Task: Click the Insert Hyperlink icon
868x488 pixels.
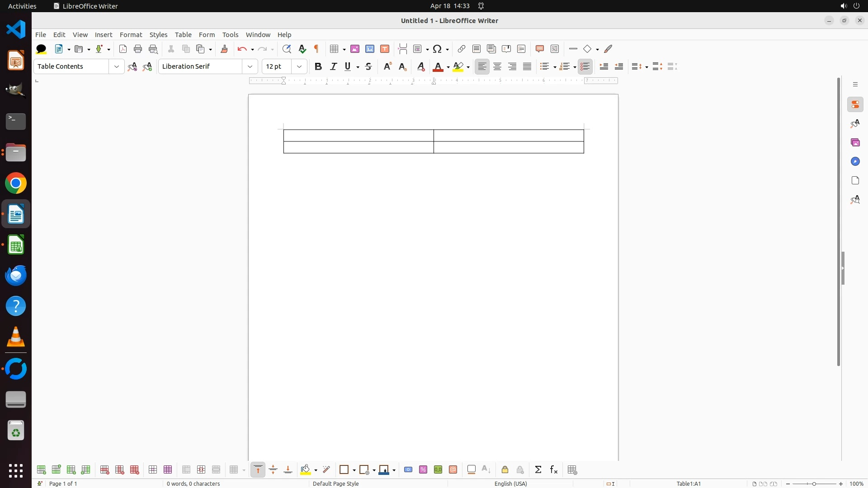Action: pos(461,49)
